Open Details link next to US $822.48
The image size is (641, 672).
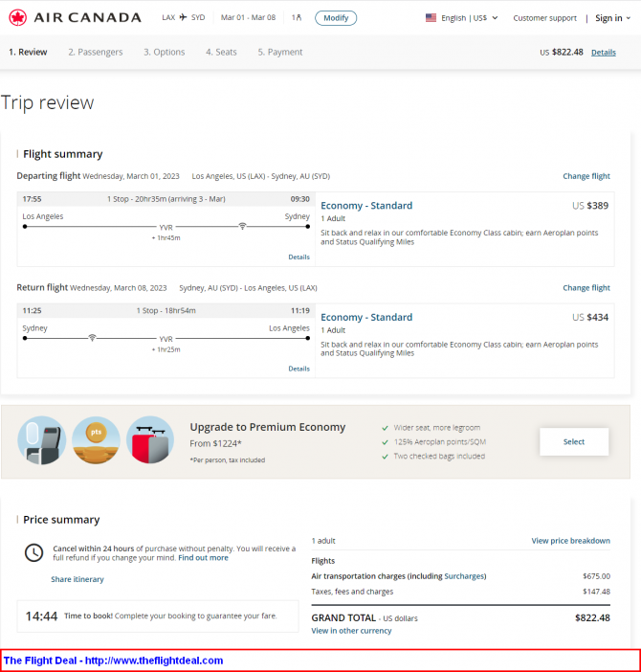tap(604, 53)
